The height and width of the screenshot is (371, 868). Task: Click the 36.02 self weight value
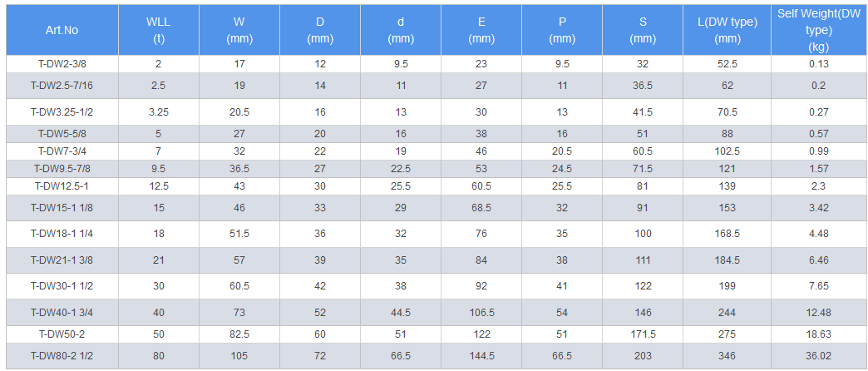818,356
